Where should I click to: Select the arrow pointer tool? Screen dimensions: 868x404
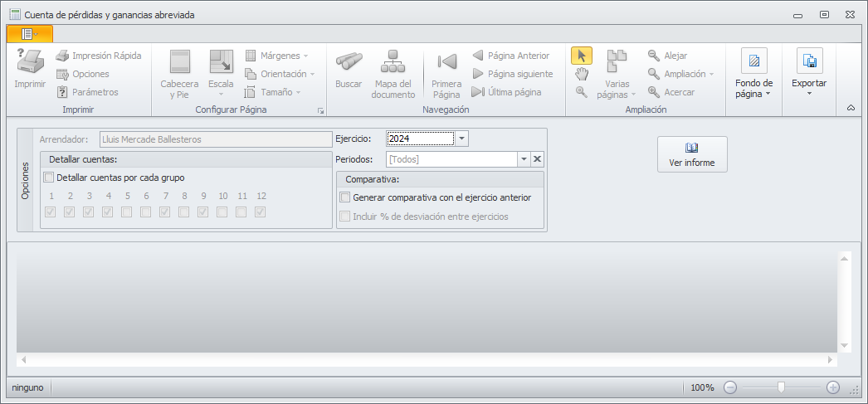tap(581, 56)
